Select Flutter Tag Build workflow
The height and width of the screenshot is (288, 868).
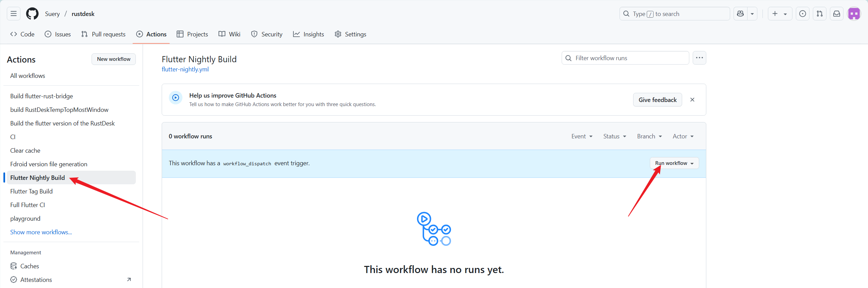click(x=71, y=191)
